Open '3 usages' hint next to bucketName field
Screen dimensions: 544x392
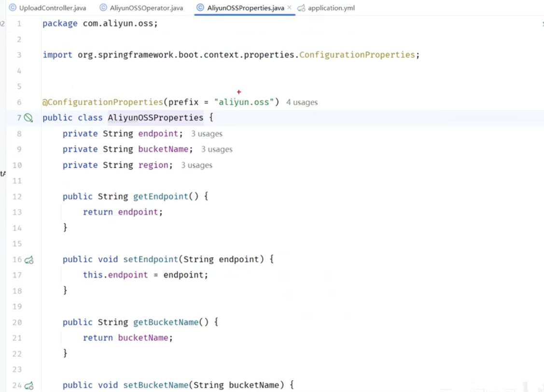point(217,149)
